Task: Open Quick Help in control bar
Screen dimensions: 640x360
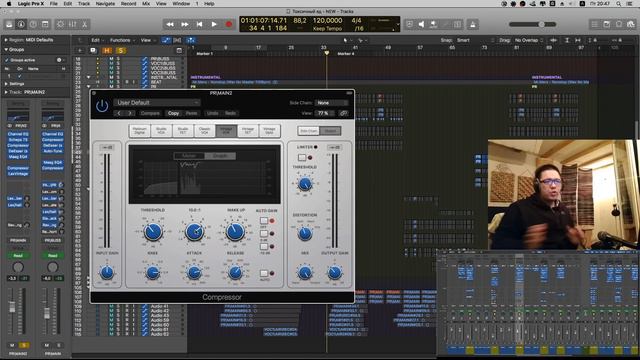Action: pos(33,24)
